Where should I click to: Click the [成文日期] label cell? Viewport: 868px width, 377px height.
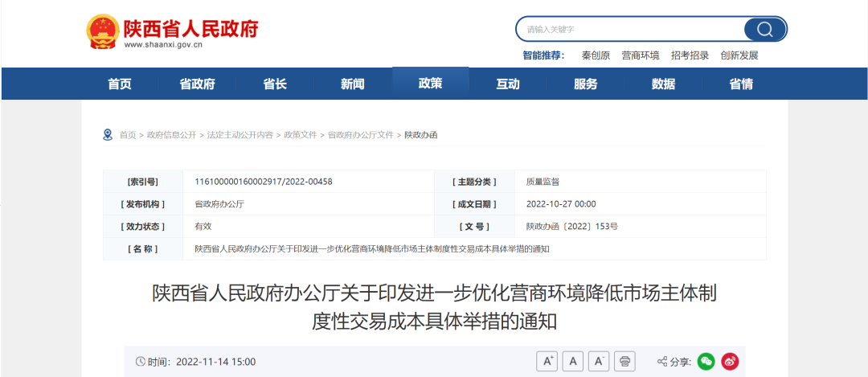pos(474,204)
